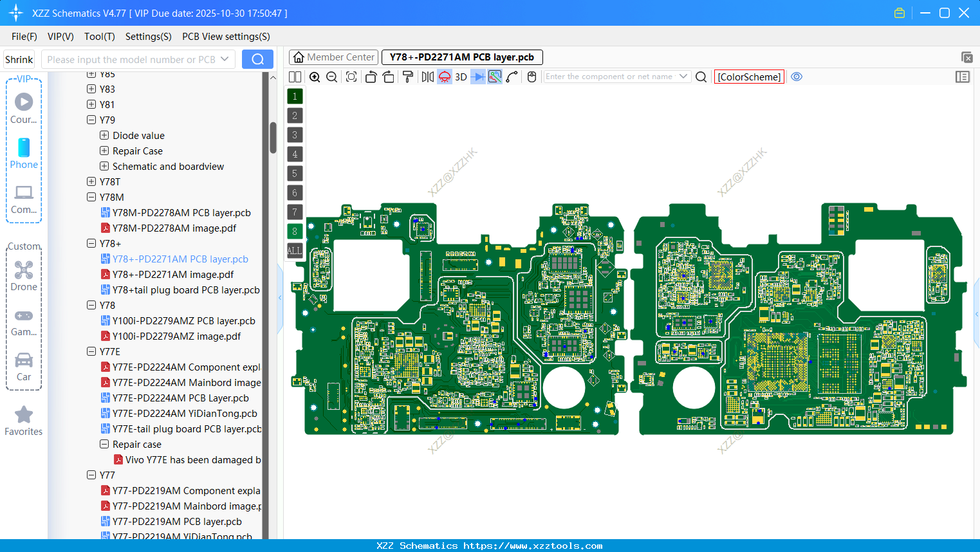Open Favorites
The height and width of the screenshot is (552, 980).
(x=24, y=421)
